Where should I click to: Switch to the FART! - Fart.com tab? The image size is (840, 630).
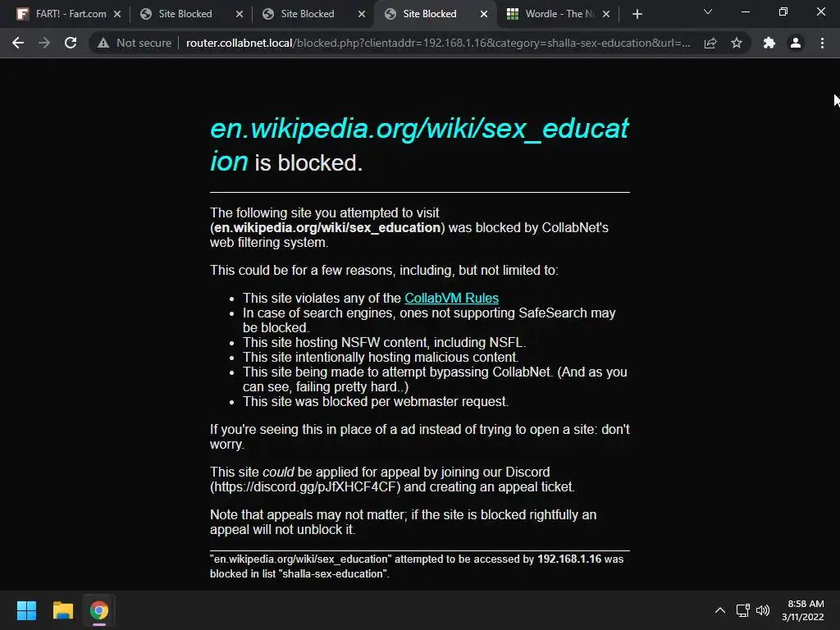(70, 14)
